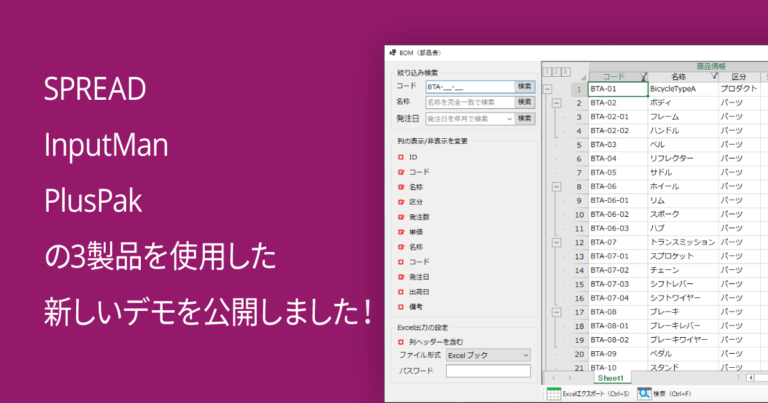Show outline level 1 in the grid
768x403 pixels.
[547, 72]
